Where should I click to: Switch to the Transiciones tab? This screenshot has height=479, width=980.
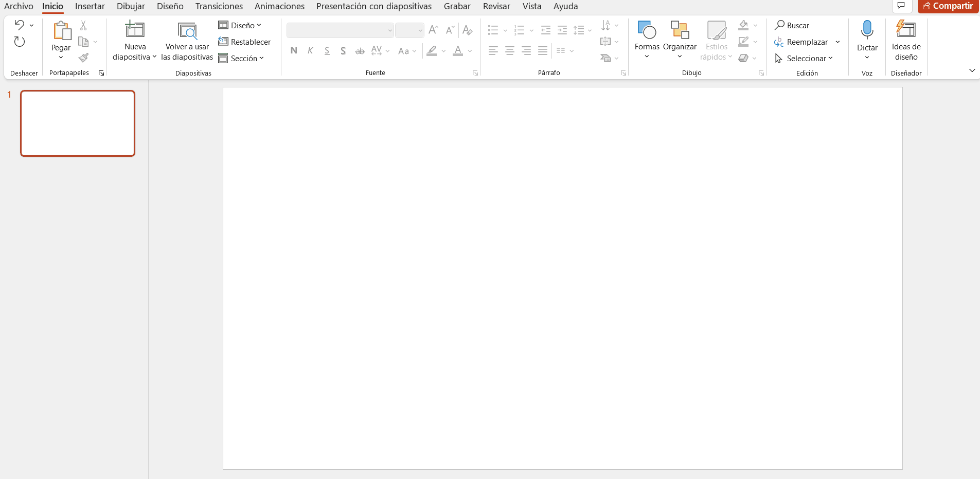click(219, 6)
